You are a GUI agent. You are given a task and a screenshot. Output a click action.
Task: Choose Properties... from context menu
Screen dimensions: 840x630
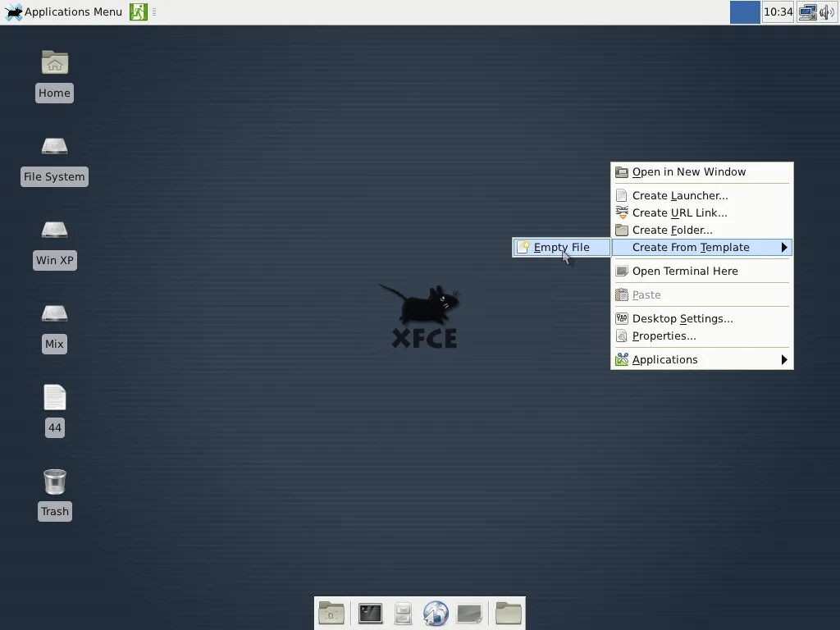point(702,336)
